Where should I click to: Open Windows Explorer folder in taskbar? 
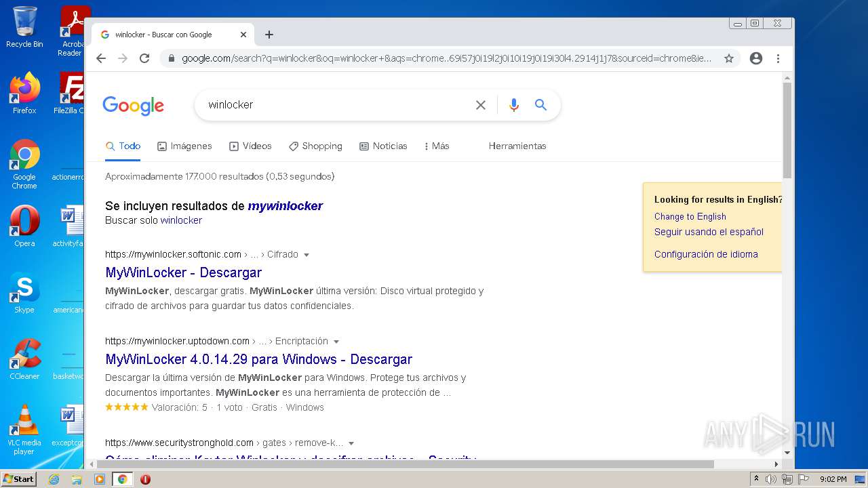coord(77,479)
